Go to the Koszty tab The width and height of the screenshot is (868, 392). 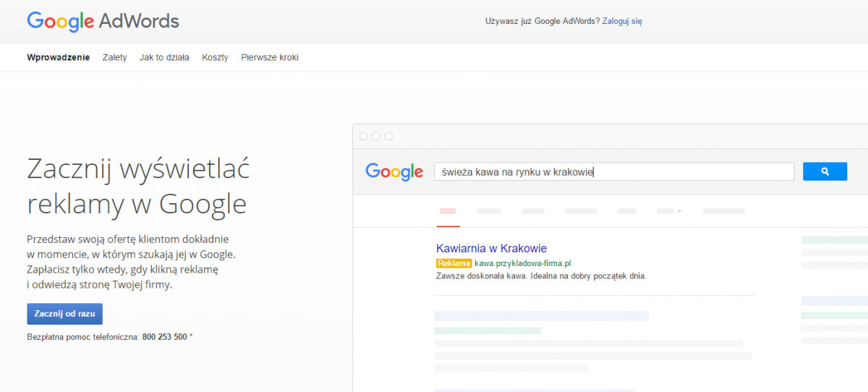[x=215, y=57]
